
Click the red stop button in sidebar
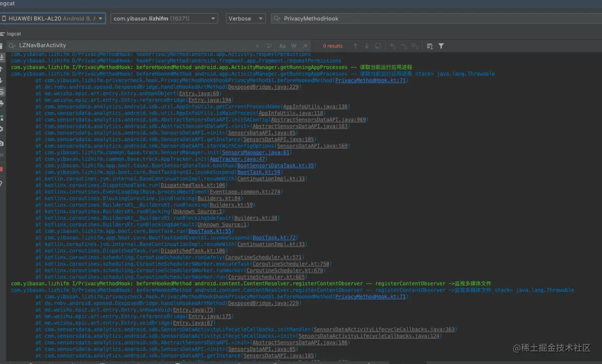point(1,169)
